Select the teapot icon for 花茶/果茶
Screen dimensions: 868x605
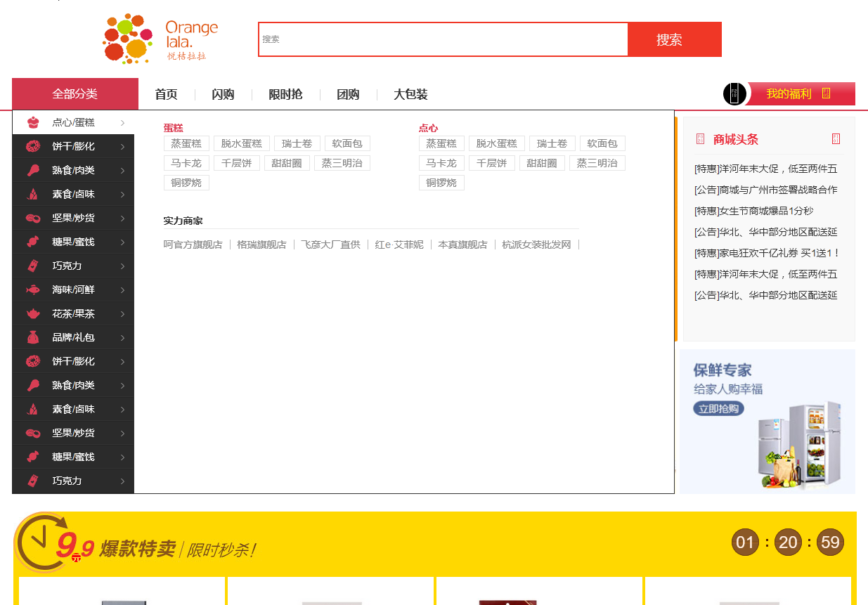pos(33,313)
